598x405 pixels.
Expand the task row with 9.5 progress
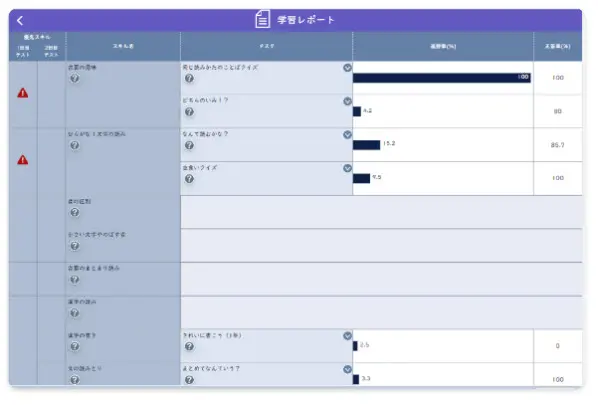pos(347,168)
